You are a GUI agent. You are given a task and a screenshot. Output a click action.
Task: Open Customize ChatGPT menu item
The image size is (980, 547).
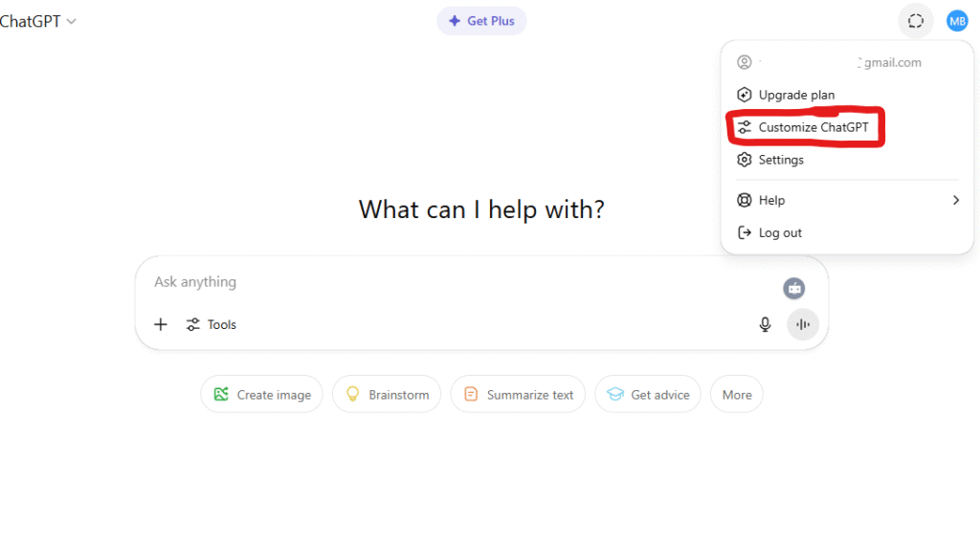click(847, 127)
